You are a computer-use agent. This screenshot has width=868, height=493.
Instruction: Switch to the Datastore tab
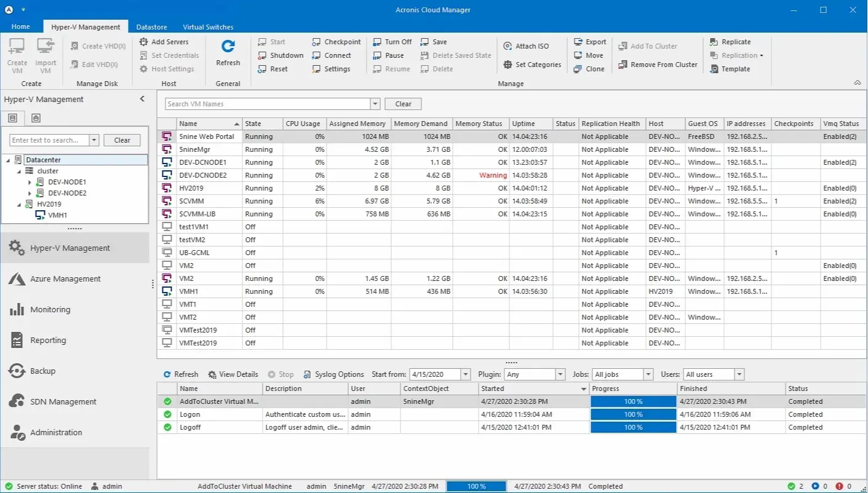tap(151, 26)
